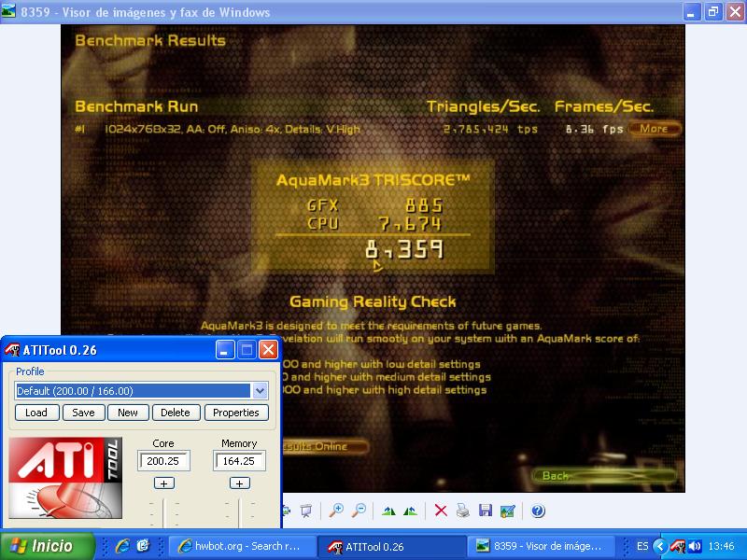Restore down the image viewer window
The width and height of the screenshot is (747, 560).
[x=712, y=11]
